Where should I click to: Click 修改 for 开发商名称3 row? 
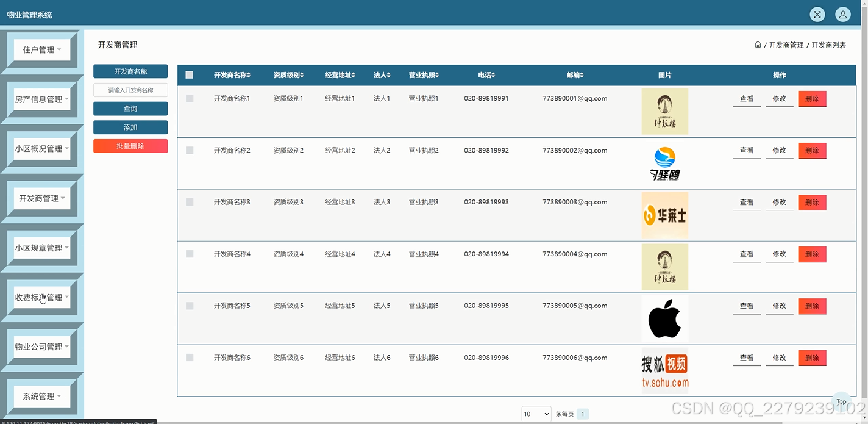(x=780, y=203)
